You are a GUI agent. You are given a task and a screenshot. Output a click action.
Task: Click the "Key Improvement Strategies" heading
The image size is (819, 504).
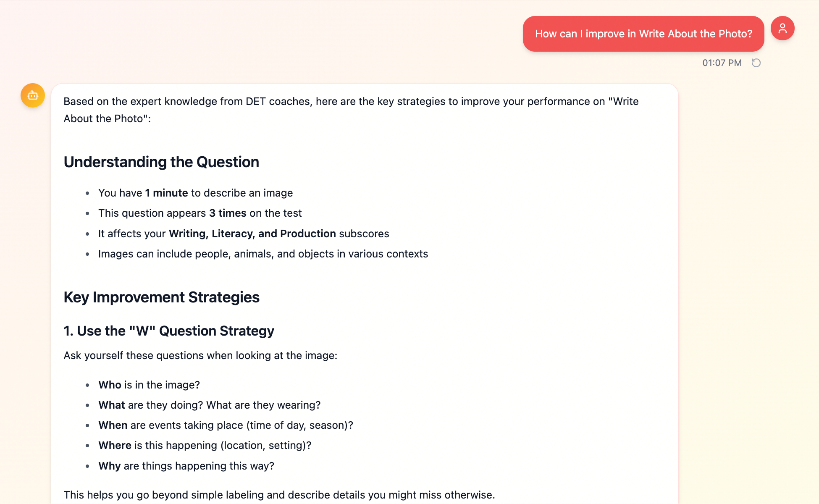[x=161, y=297]
